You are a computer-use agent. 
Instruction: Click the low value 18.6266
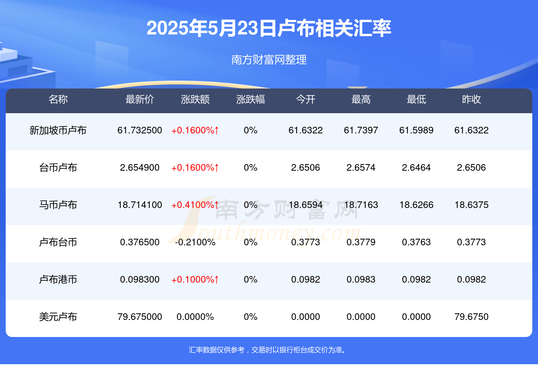[x=416, y=205]
